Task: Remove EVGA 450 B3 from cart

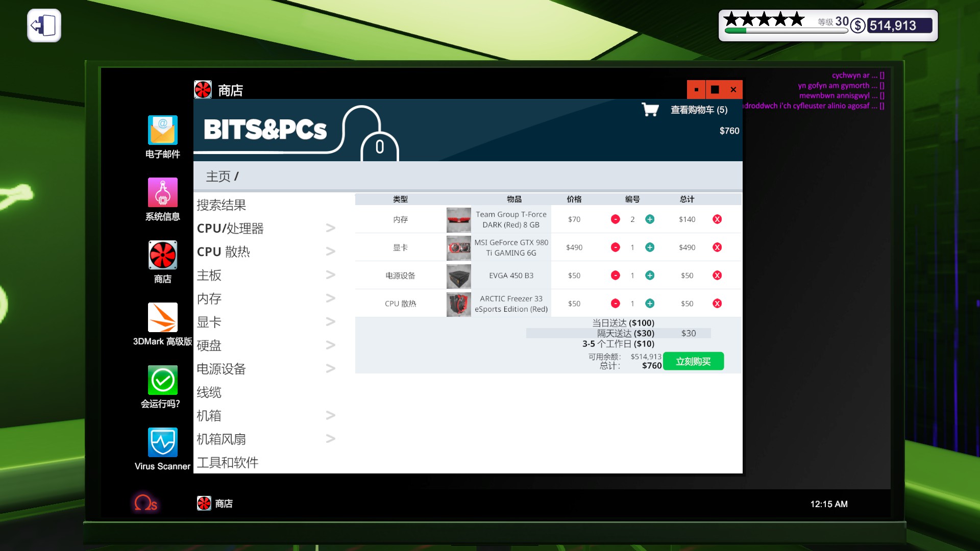Action: point(717,275)
